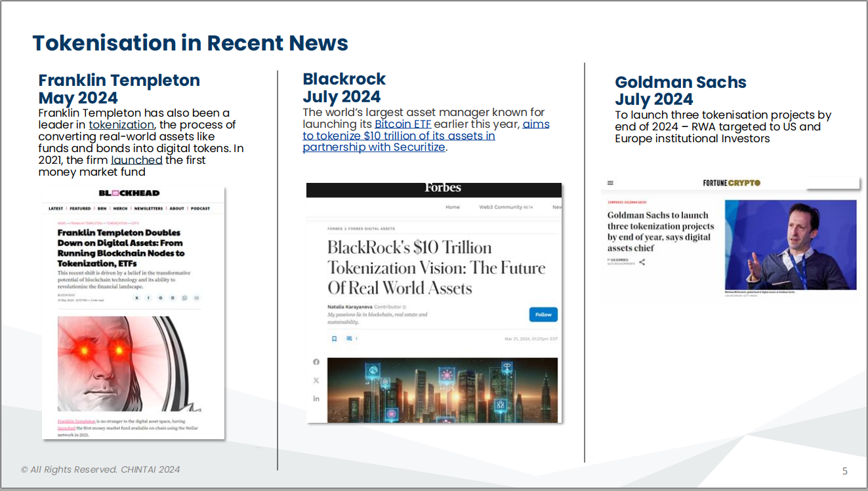This screenshot has width=868, height=491.
Task: Open the 'tokenization' hyperlink in Franklin Templeton text
Action: click(x=121, y=125)
